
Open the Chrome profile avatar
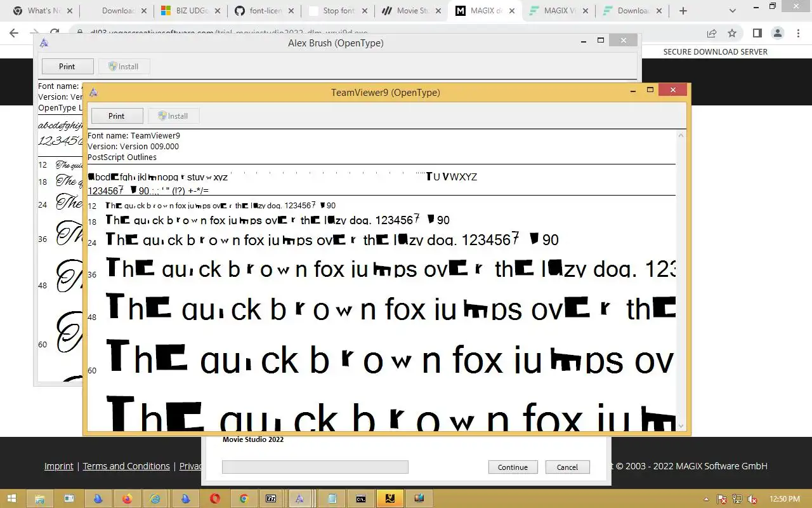777,33
